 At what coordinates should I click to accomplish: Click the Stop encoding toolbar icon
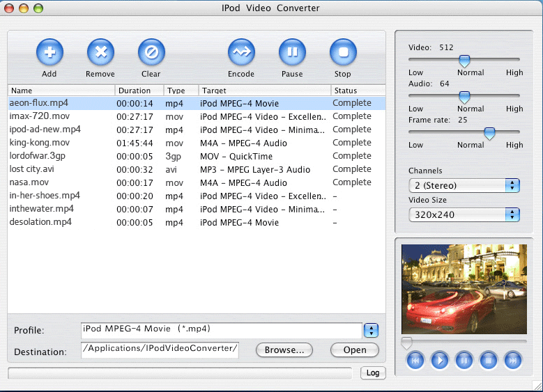click(x=343, y=52)
